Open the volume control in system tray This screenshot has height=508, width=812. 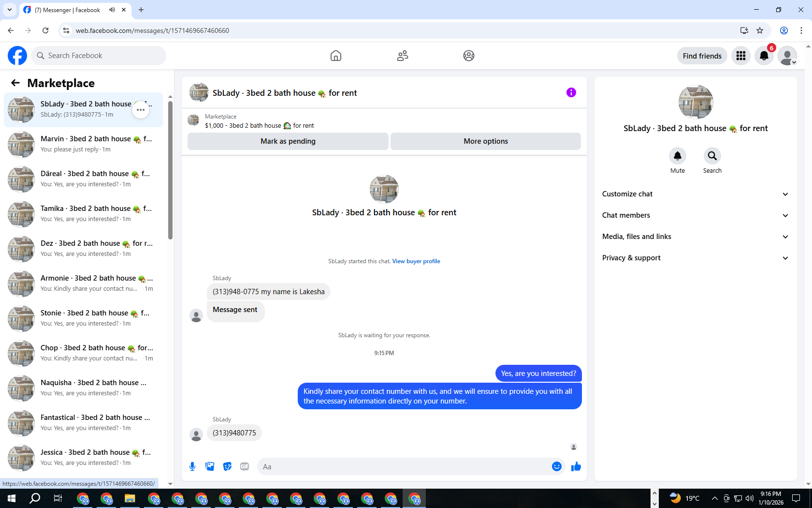coord(750,498)
